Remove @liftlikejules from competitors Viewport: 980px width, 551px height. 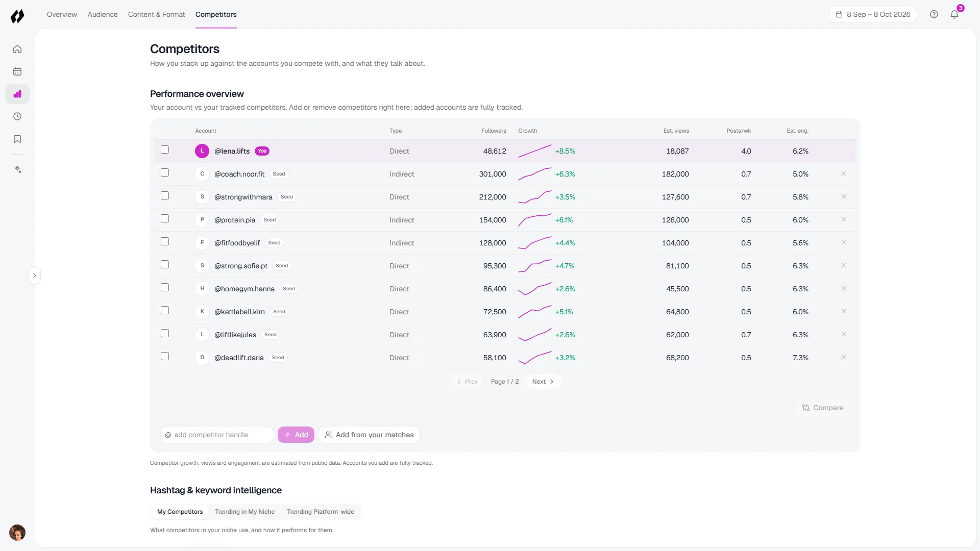click(844, 334)
